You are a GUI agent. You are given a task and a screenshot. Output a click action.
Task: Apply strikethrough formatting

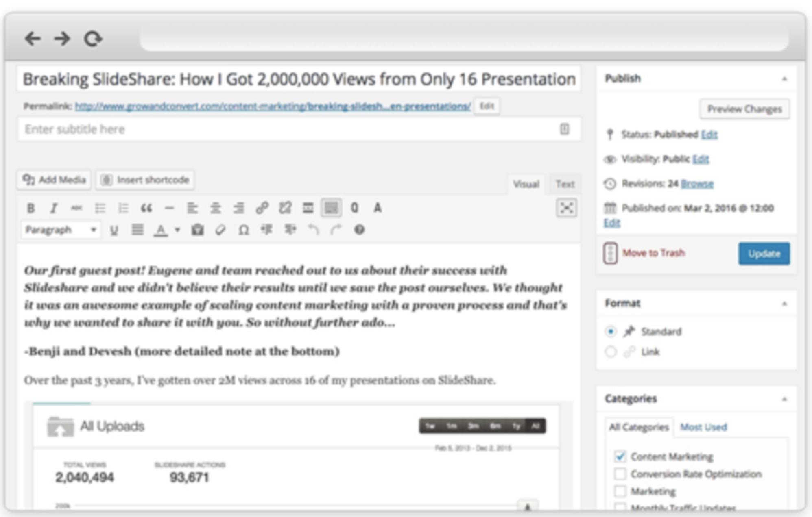(x=76, y=208)
